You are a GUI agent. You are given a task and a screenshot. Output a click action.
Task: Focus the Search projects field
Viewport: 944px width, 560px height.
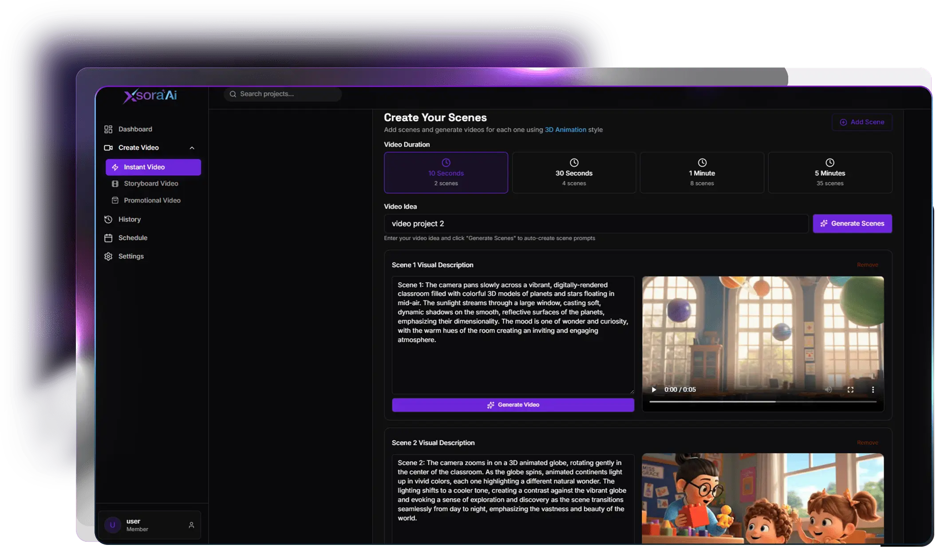pyautogui.click(x=283, y=94)
